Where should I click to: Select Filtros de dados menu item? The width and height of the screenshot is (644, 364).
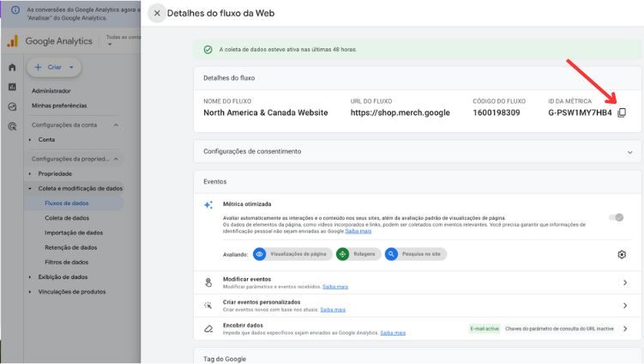[67, 263]
